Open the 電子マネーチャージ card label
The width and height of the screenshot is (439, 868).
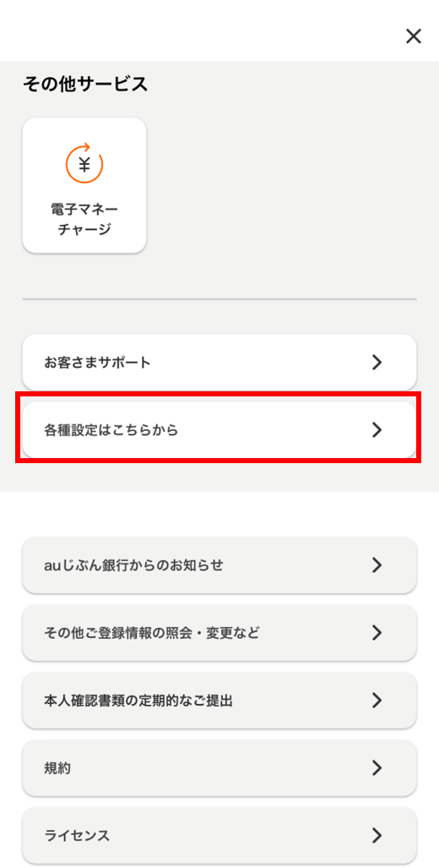(84, 220)
